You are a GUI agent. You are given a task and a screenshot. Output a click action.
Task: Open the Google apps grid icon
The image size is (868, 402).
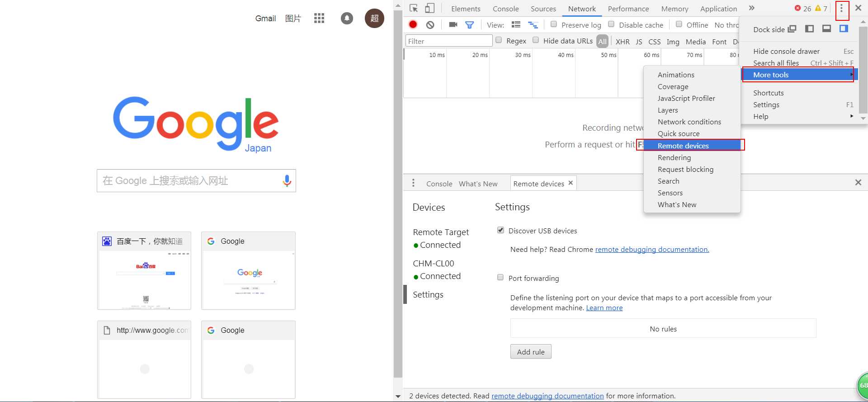319,18
